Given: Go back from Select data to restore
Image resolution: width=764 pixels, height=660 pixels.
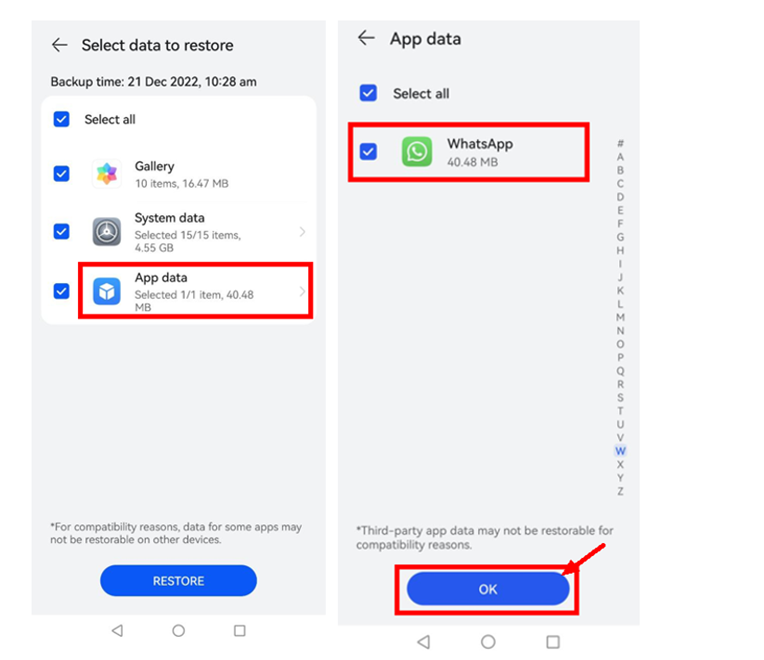Looking at the screenshot, I should pos(59,45).
